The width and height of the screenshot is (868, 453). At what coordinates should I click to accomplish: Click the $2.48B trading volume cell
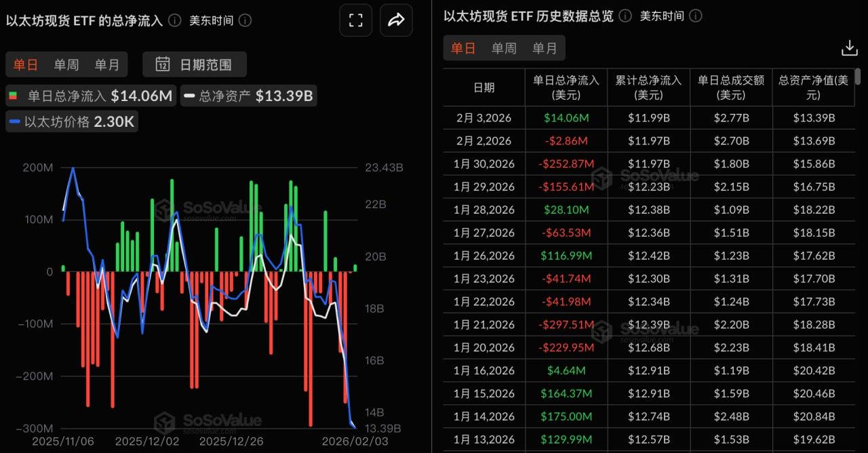coord(731,416)
